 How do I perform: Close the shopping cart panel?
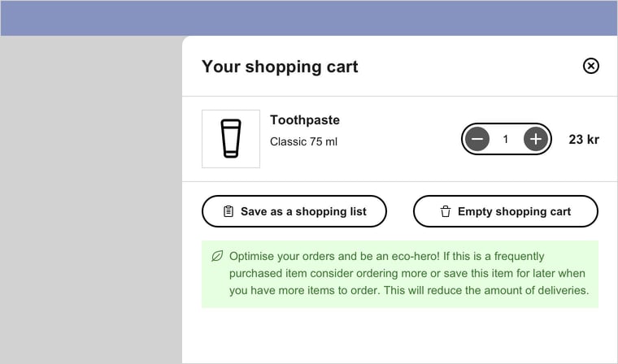coord(591,66)
